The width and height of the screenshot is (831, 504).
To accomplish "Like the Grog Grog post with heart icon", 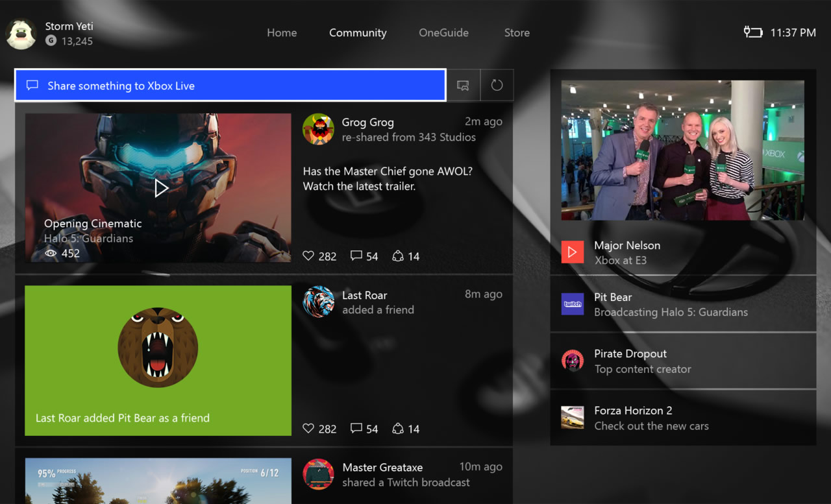I will pyautogui.click(x=309, y=256).
